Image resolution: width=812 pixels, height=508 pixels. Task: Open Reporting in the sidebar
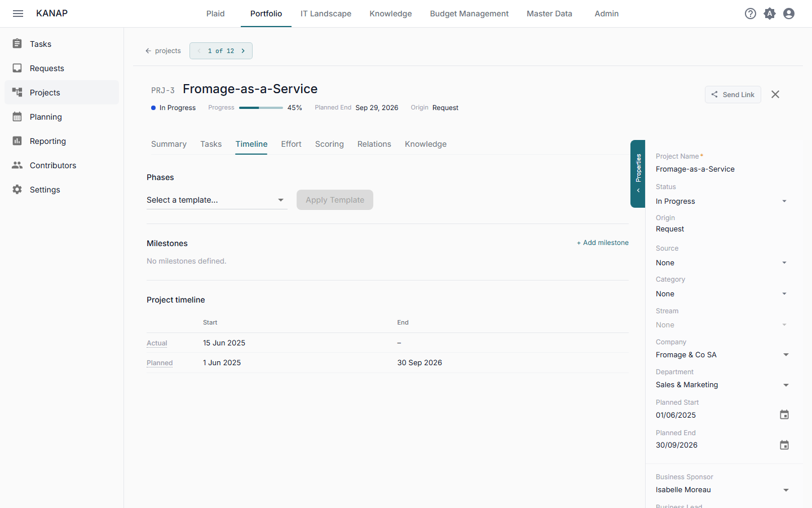click(x=62, y=141)
